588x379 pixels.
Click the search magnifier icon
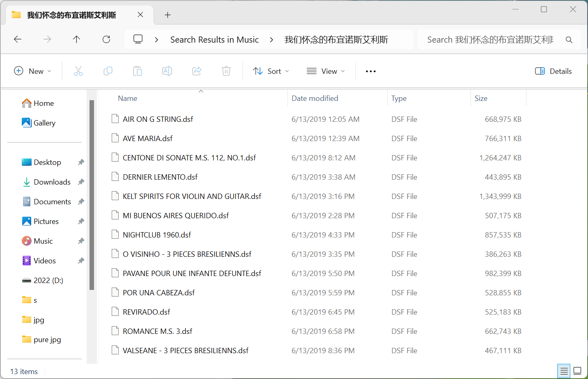pyautogui.click(x=569, y=40)
